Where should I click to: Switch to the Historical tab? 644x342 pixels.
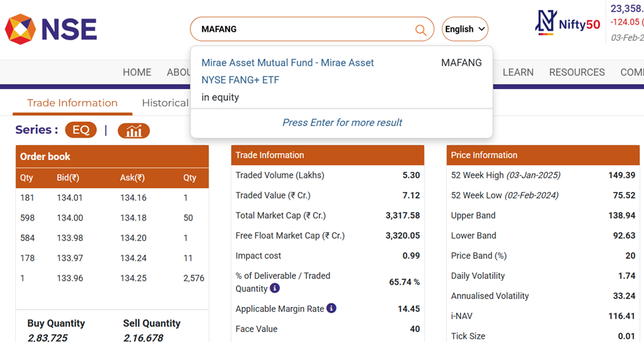pos(165,102)
